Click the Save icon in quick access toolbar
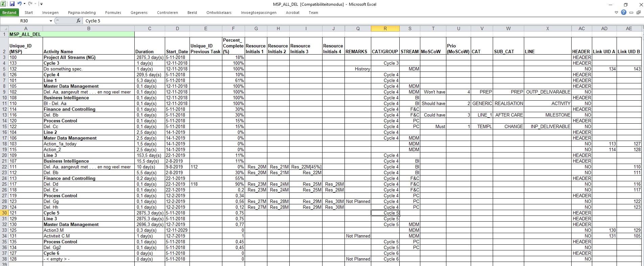Image resolution: width=644 pixels, height=266 pixels. (12, 4)
